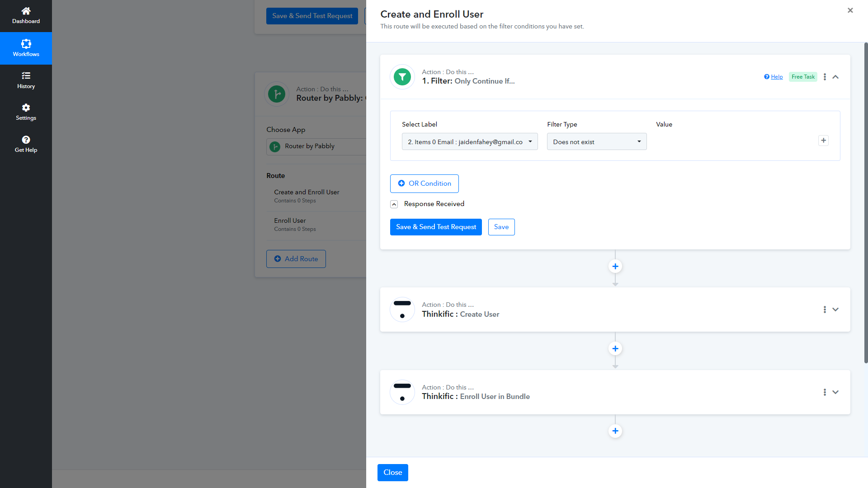The height and width of the screenshot is (488, 868).
Task: Add step below Filter using plus circle
Action: [615, 267]
